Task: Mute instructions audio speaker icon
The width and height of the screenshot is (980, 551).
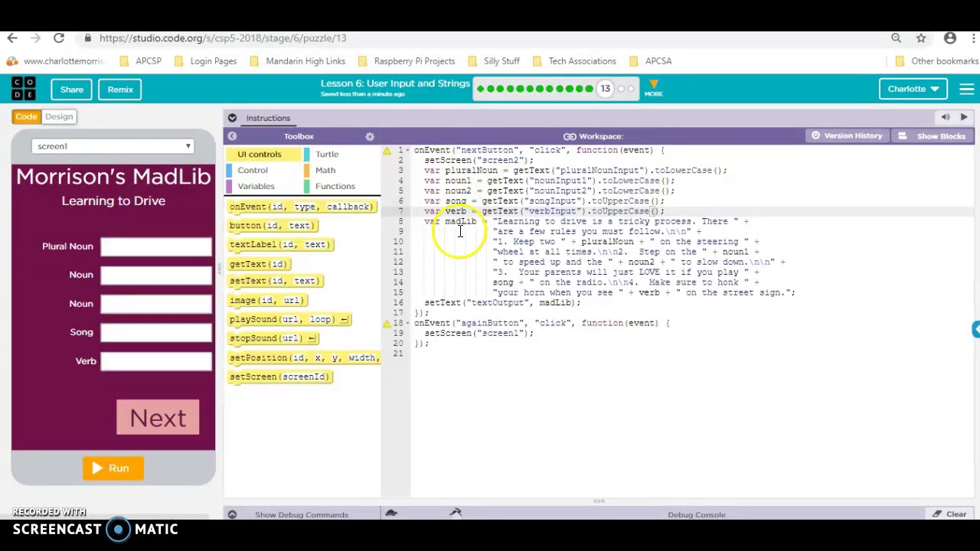Action: (x=946, y=117)
